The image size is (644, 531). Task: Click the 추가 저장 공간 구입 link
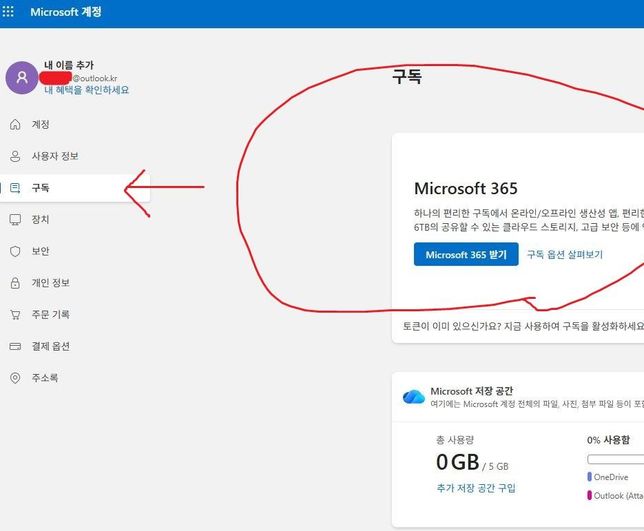[x=476, y=488]
